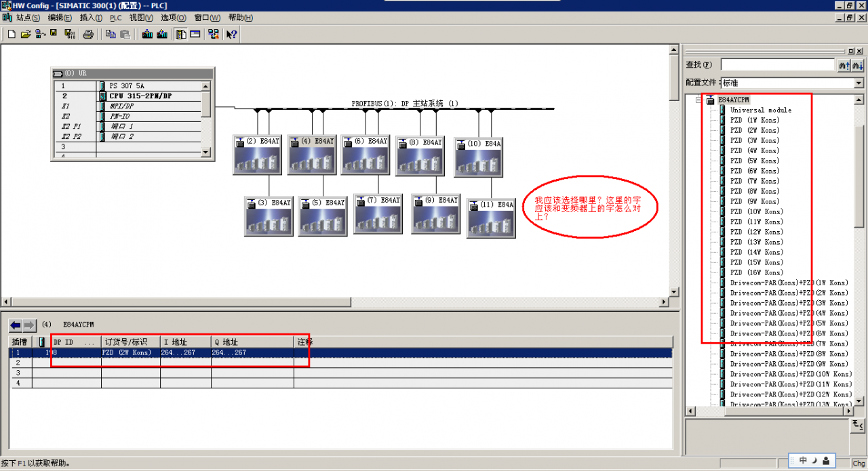
Task: Open the 配置文件 profile dropdown
Action: [859, 83]
